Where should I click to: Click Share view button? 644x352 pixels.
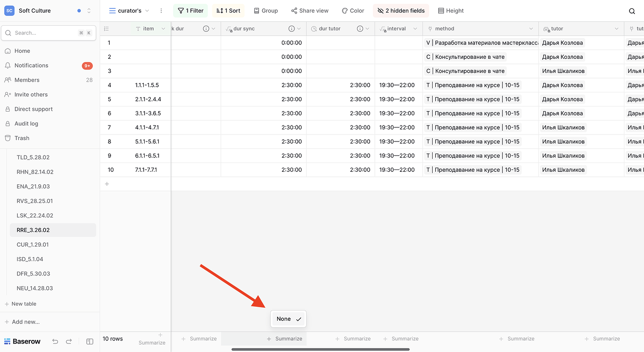309,11
